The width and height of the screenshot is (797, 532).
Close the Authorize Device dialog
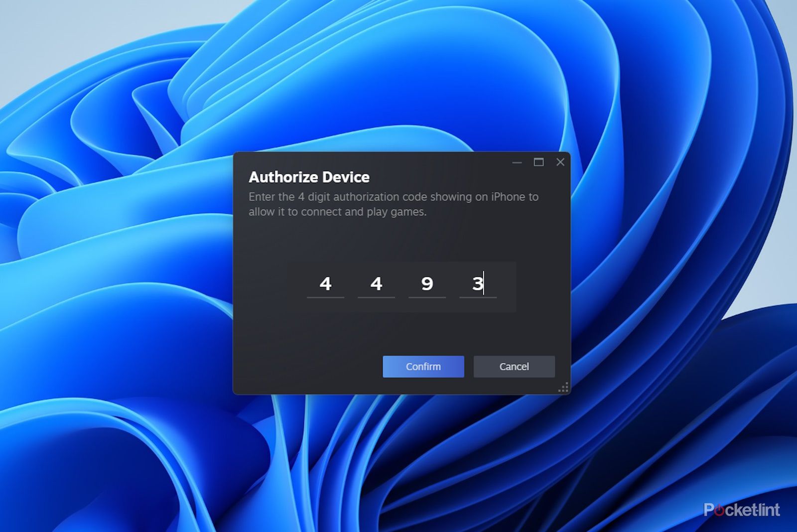coord(560,162)
